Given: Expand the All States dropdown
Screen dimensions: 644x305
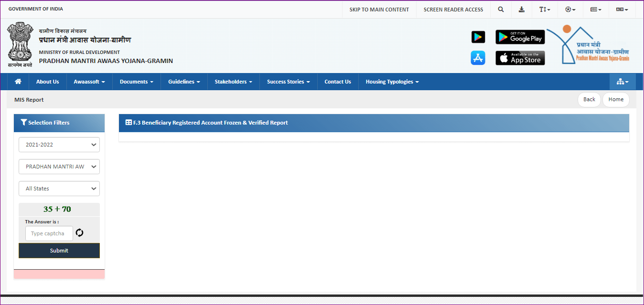Looking at the screenshot, I should pos(59,189).
